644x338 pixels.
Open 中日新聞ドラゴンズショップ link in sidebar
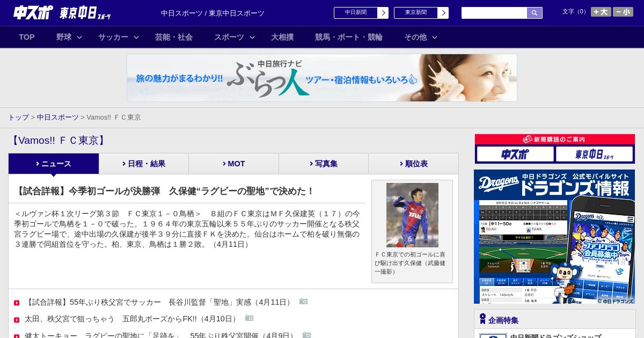[x=555, y=336]
